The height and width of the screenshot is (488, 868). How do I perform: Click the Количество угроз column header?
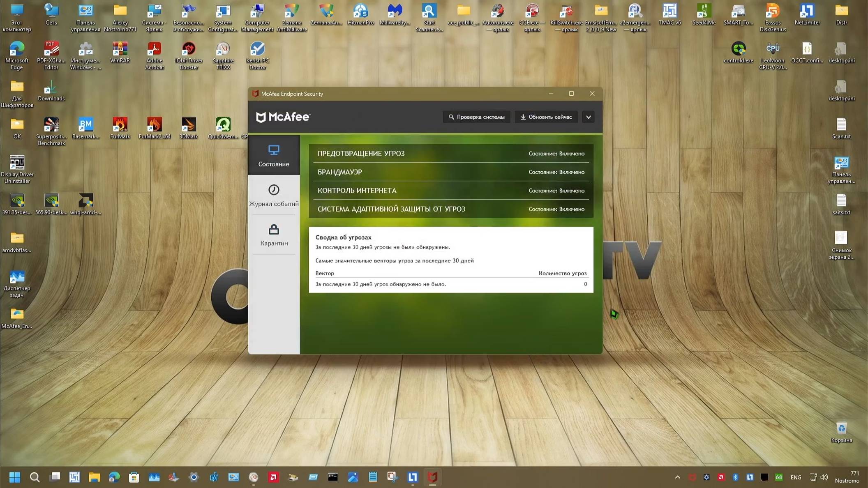tap(562, 273)
